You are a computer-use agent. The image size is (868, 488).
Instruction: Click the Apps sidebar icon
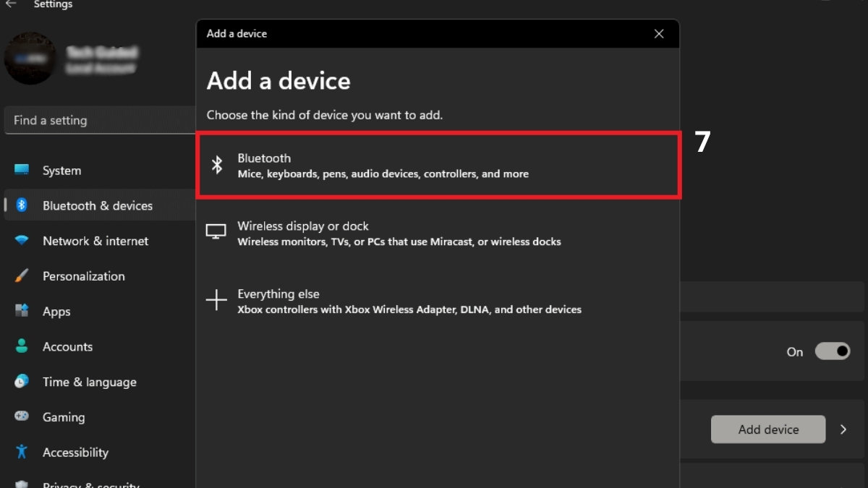[22, 311]
